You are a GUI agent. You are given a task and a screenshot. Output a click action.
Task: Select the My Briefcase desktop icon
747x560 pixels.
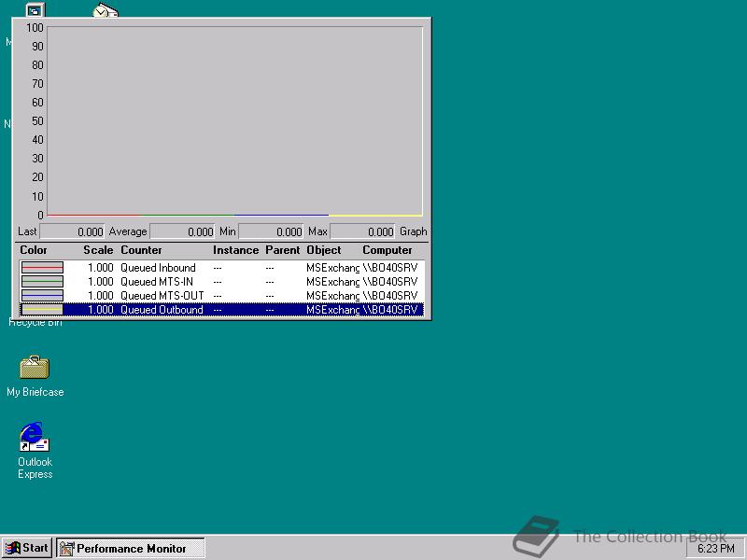35,376
